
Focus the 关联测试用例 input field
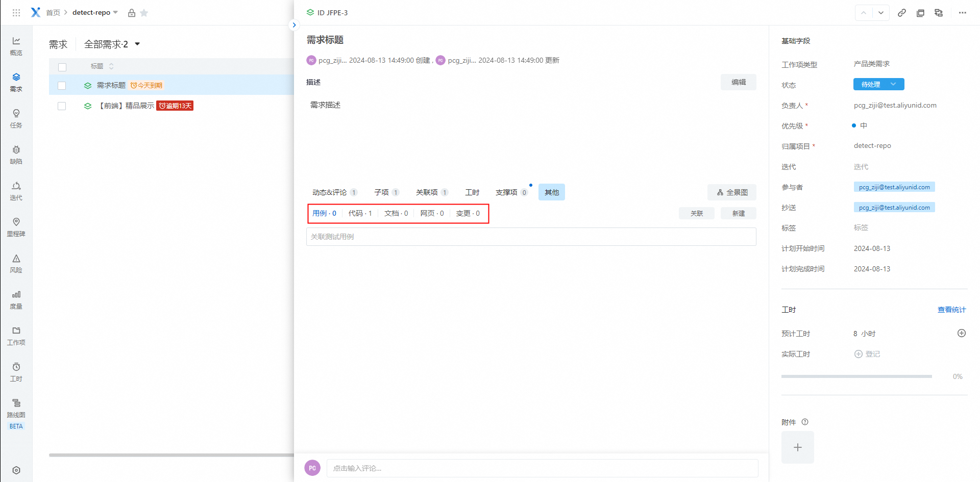point(531,237)
